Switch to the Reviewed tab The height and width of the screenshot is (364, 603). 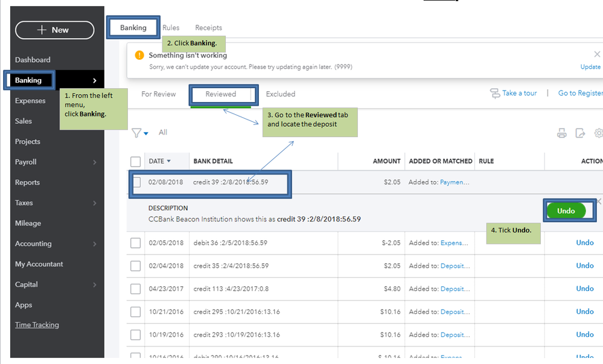point(221,94)
